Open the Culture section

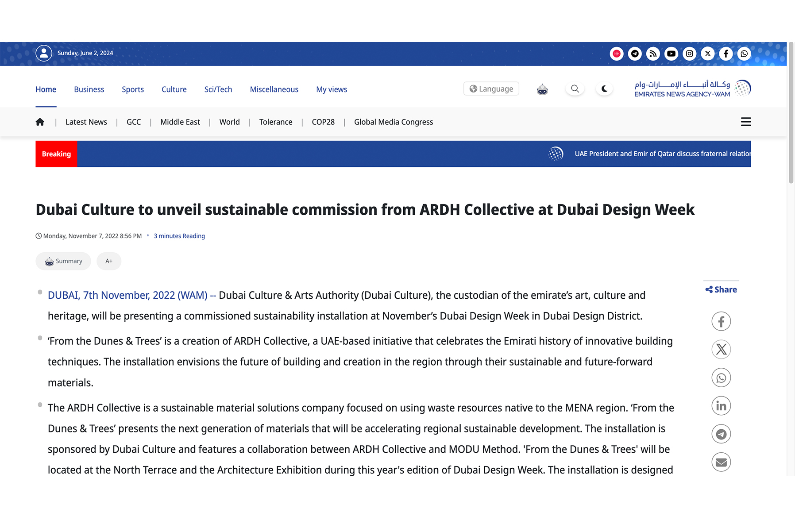pyautogui.click(x=174, y=89)
